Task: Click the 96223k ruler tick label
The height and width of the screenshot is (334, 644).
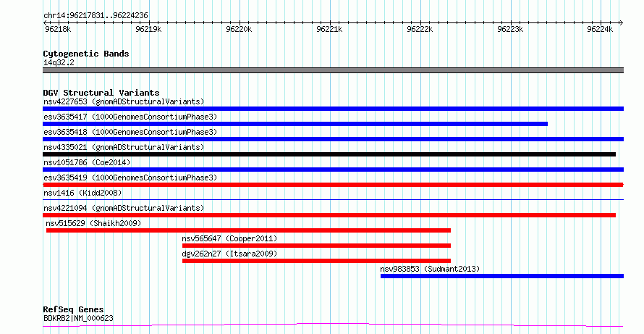Action: tap(510, 30)
